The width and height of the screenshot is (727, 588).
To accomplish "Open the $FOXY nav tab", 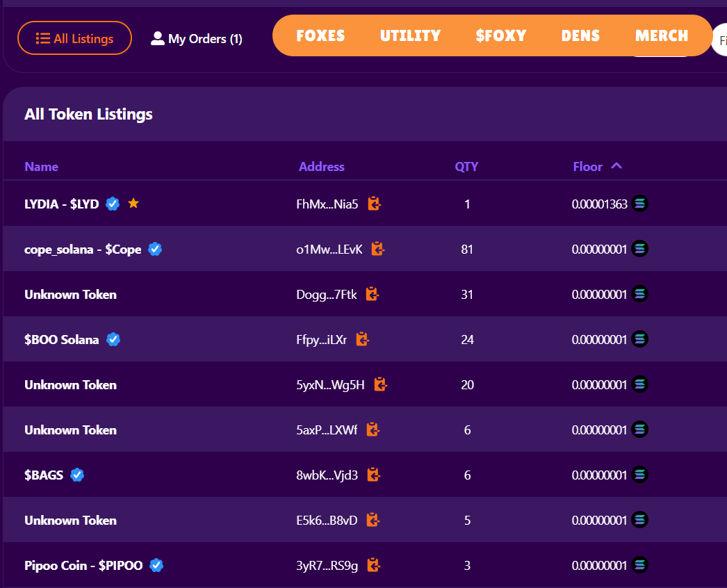I will (x=500, y=35).
